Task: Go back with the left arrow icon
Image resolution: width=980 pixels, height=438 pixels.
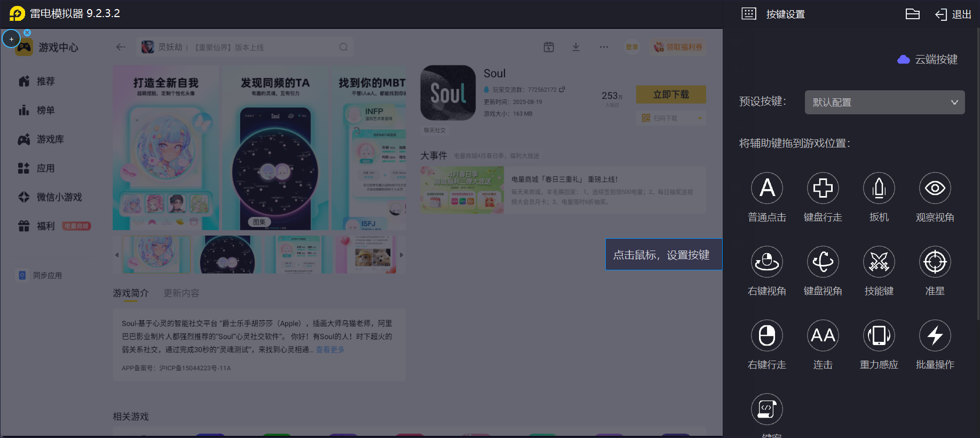Action: pyautogui.click(x=121, y=47)
